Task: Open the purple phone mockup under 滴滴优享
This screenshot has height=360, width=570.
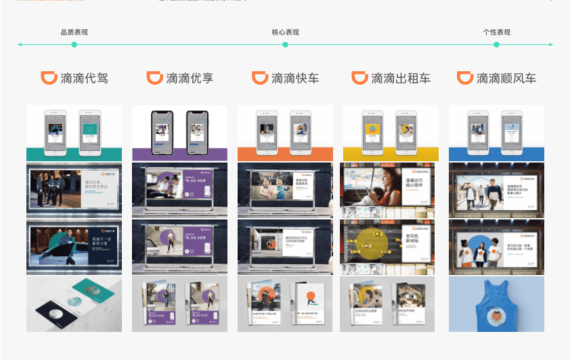Action: pos(180,133)
